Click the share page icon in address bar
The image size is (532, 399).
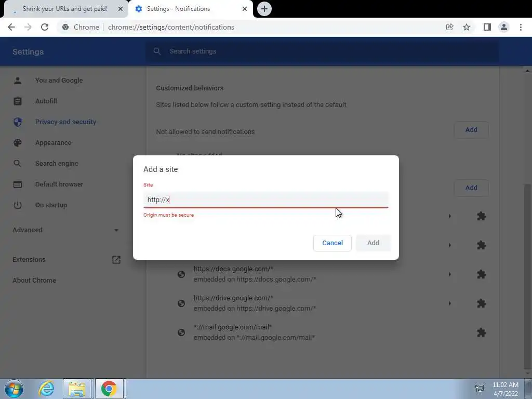click(449, 27)
